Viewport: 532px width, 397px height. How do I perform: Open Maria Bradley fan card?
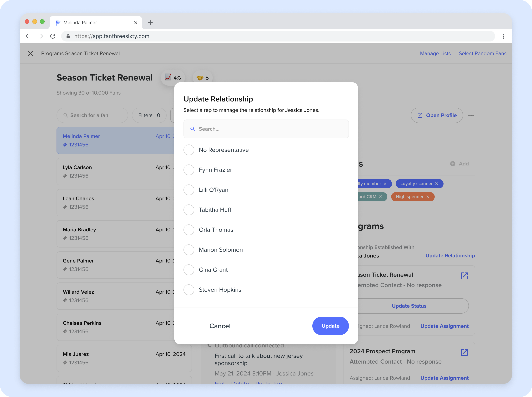point(115,234)
